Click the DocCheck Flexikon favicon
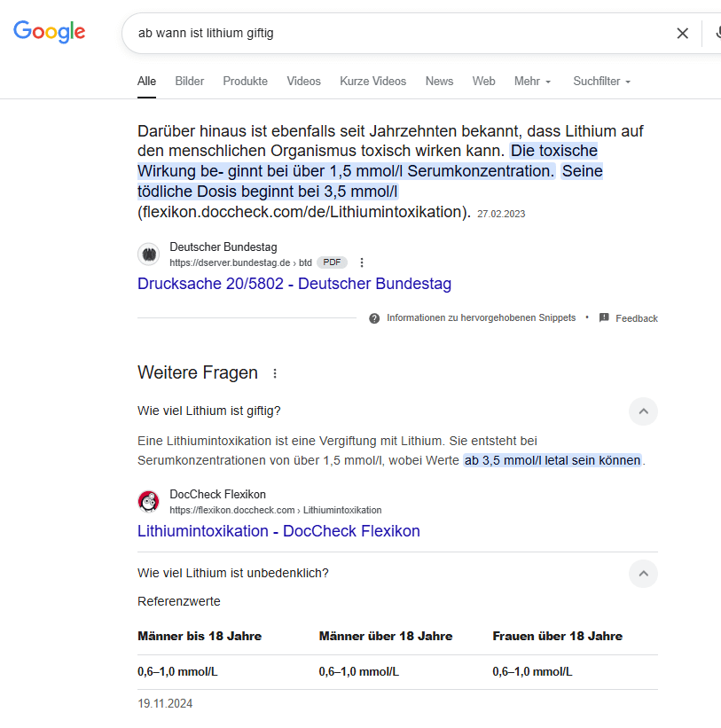This screenshot has width=721, height=728. [149, 502]
